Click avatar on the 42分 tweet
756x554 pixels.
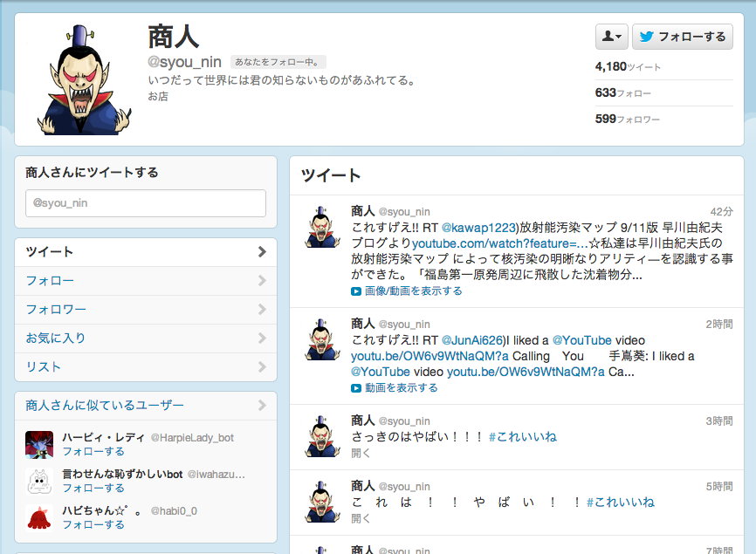322,227
